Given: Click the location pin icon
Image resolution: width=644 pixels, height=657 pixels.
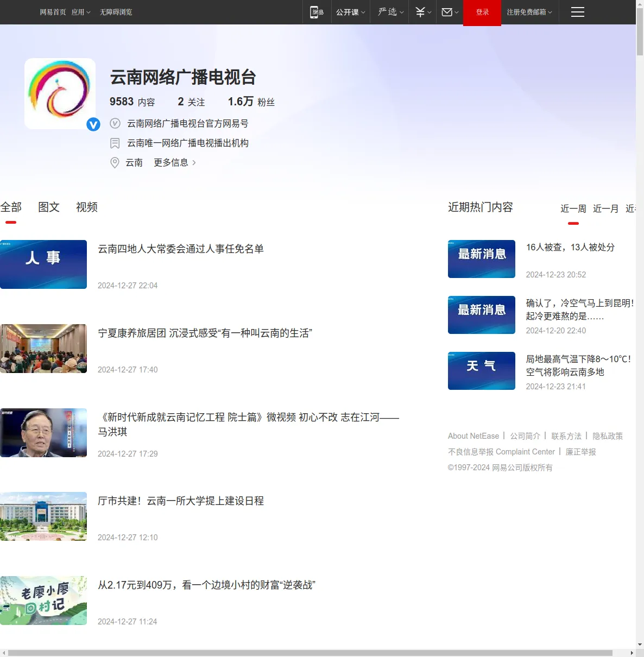Looking at the screenshot, I should [x=115, y=162].
